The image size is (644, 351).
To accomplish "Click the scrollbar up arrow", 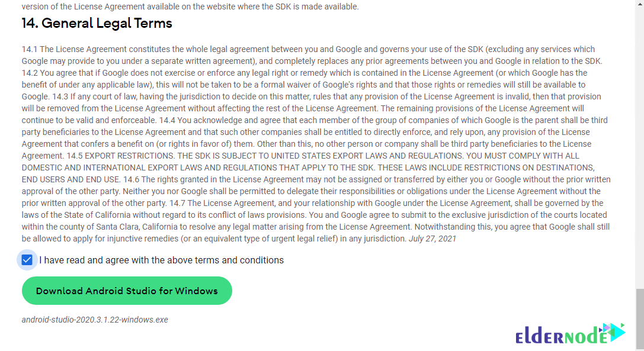I will tap(639, 4).
